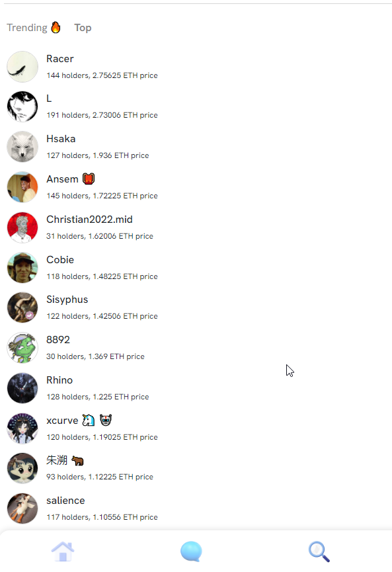Click salience's duck avatar
The image size is (392, 572).
pyautogui.click(x=22, y=508)
